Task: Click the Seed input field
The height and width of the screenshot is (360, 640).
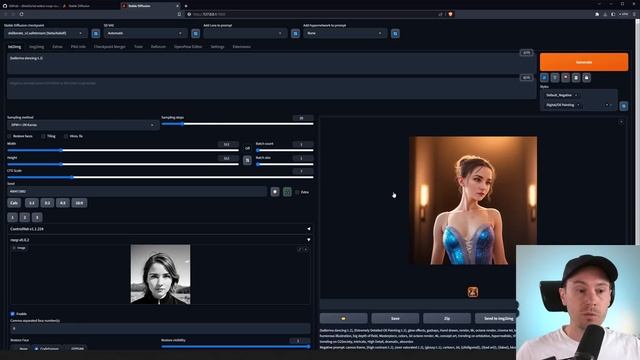Action: 137,191
